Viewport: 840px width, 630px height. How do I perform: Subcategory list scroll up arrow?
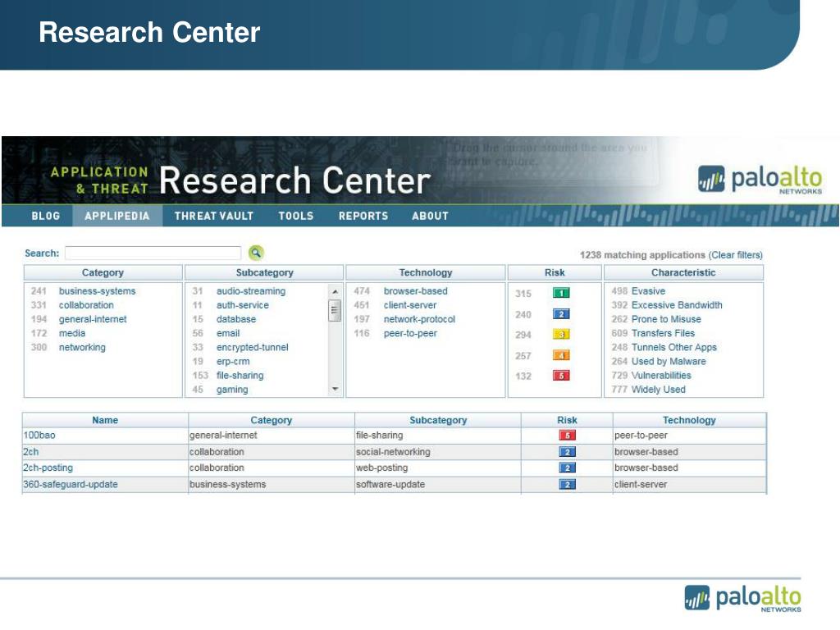point(335,291)
